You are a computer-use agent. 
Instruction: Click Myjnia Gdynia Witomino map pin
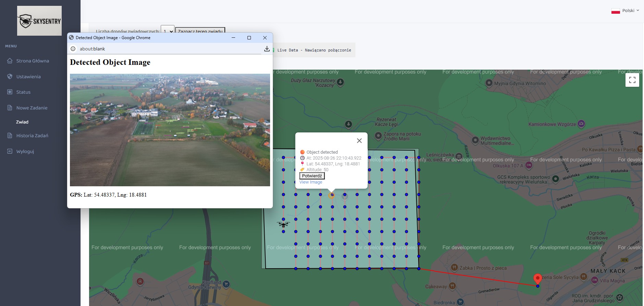(x=489, y=83)
